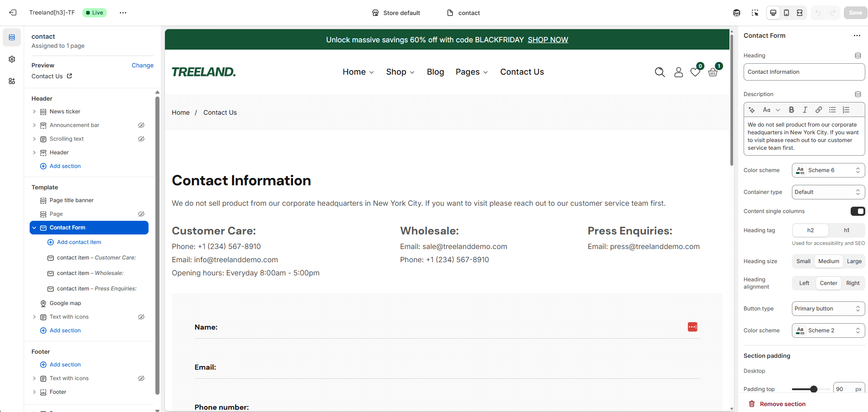Click the Bold formatting icon in Description

click(x=791, y=110)
